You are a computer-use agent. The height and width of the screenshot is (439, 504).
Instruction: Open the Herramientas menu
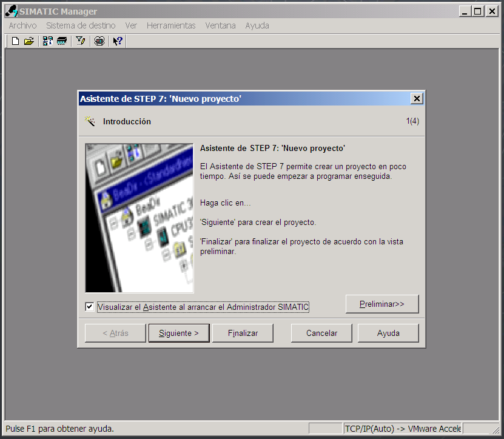(171, 25)
